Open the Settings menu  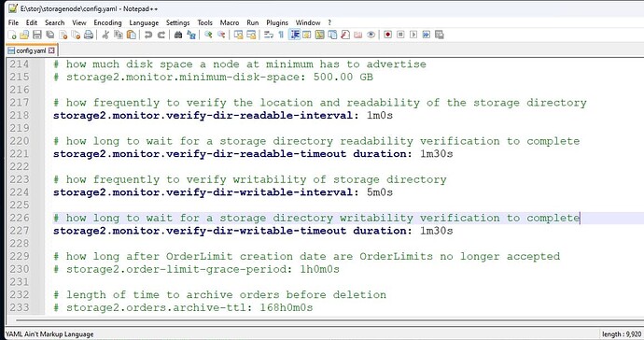coord(178,22)
